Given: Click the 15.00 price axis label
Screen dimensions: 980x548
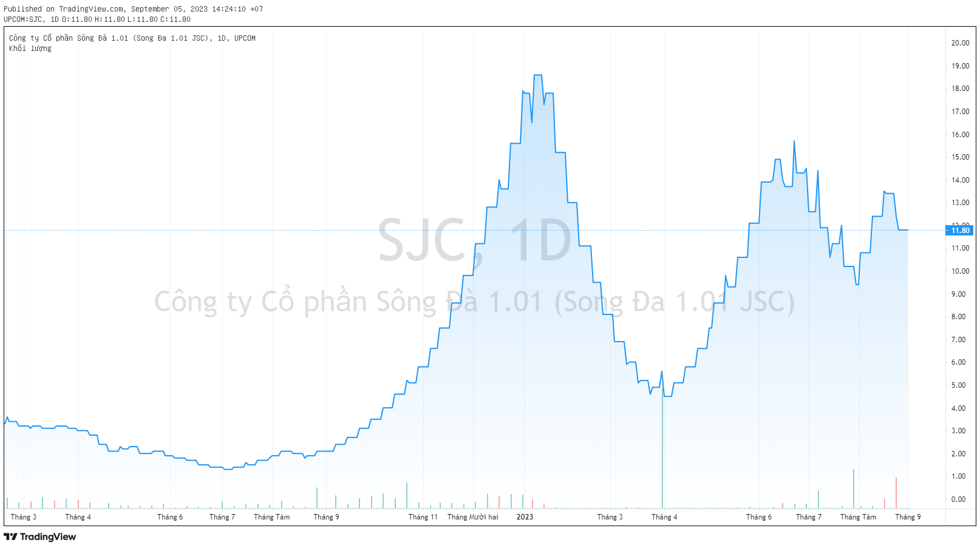Looking at the screenshot, I should coord(960,157).
